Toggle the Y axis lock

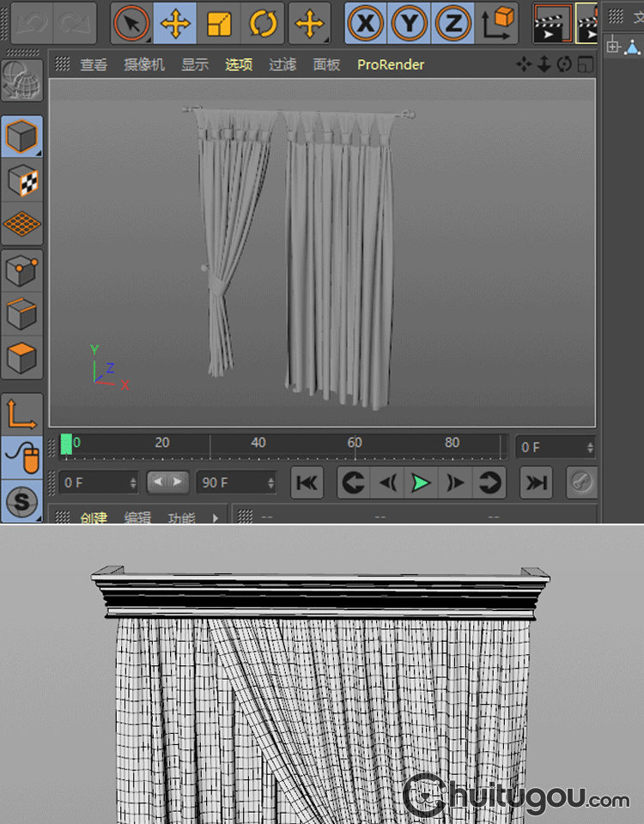pyautogui.click(x=410, y=23)
